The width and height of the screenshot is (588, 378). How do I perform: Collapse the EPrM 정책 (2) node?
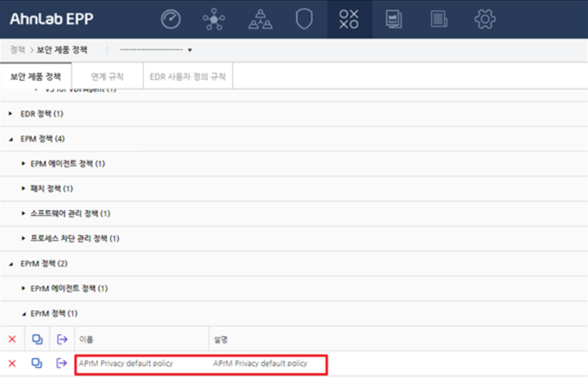coord(11,264)
